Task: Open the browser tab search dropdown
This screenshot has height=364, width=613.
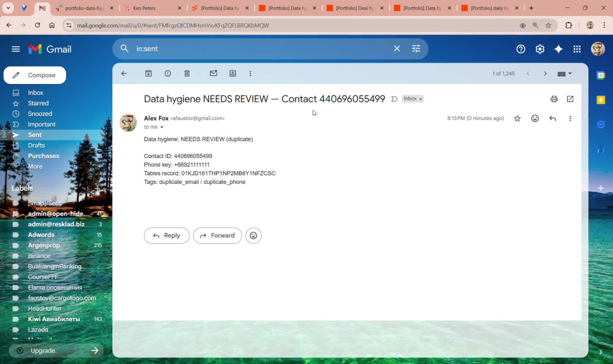Action: tap(8, 8)
